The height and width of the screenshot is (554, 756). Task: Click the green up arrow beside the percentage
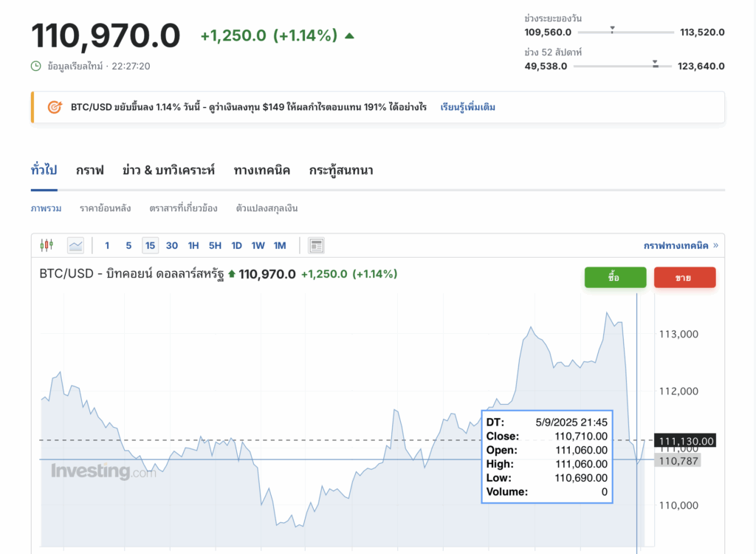coord(349,35)
